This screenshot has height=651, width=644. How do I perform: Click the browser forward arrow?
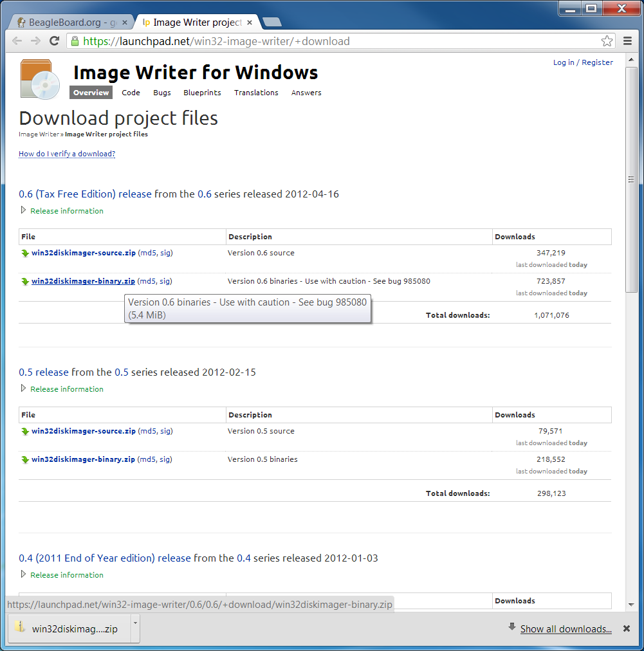click(x=36, y=41)
